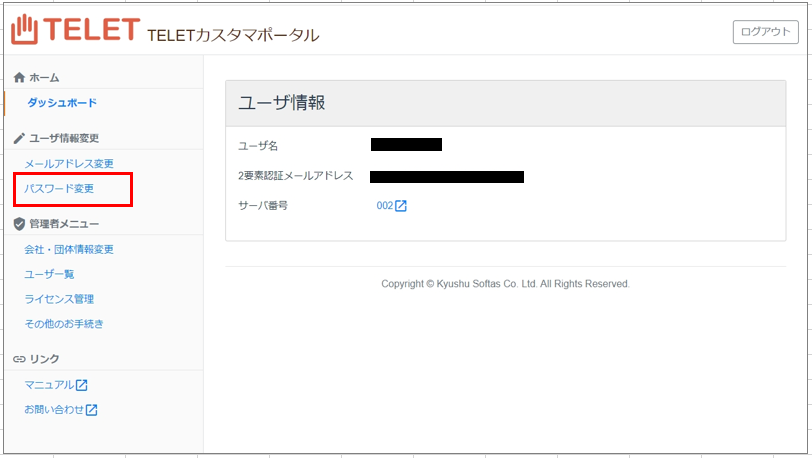Click the home icon beside ホーム

coord(19,78)
